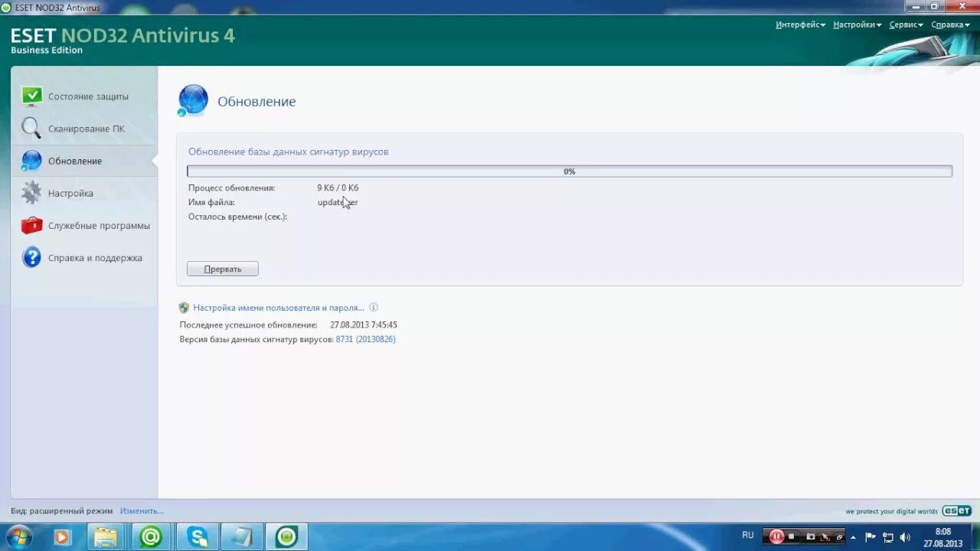Open the protection status shield icon
This screenshot has height=551, width=980.
(31, 96)
